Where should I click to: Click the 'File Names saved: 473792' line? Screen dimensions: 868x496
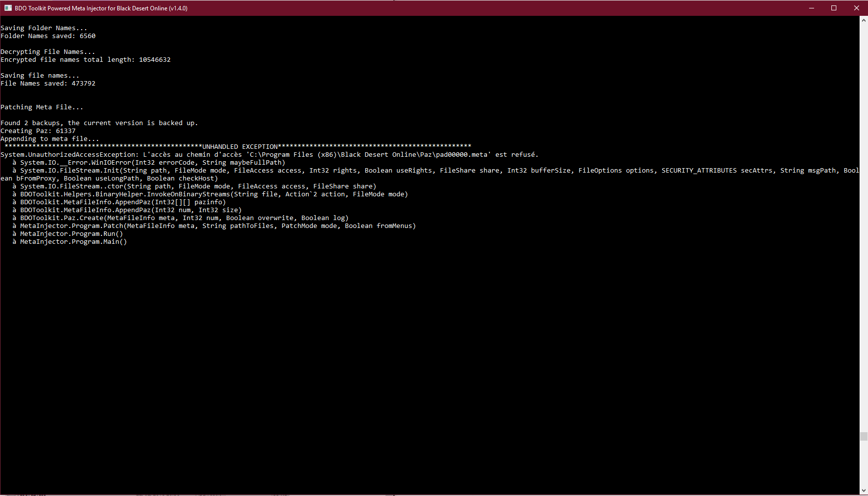pos(48,84)
